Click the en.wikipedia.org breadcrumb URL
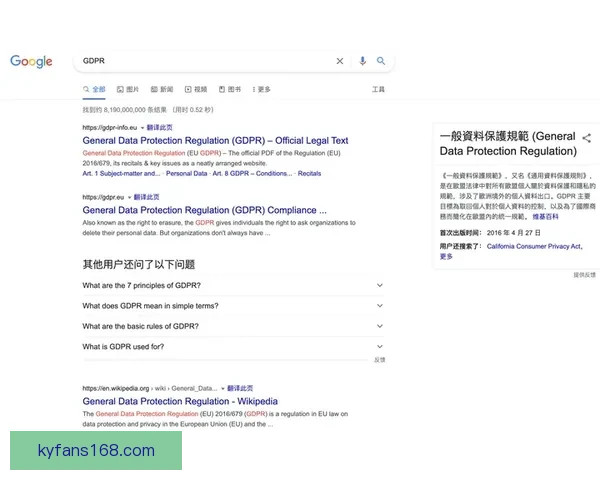The width and height of the screenshot is (600, 480). pyautogui.click(x=150, y=388)
